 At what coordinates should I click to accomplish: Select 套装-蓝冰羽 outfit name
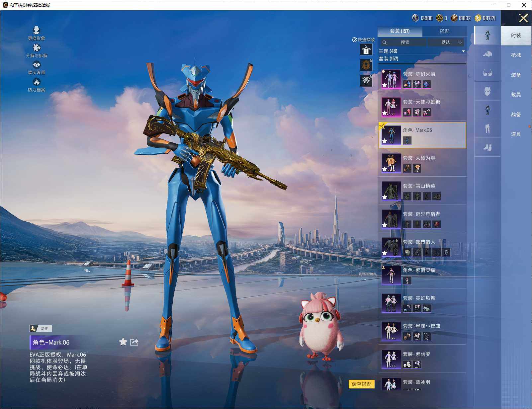click(416, 382)
